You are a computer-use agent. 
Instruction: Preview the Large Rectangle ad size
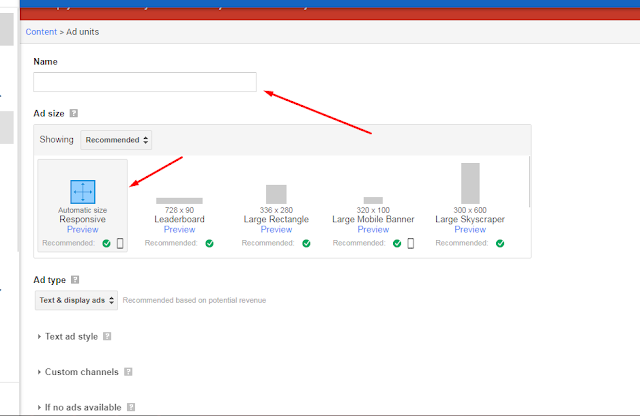click(x=276, y=229)
